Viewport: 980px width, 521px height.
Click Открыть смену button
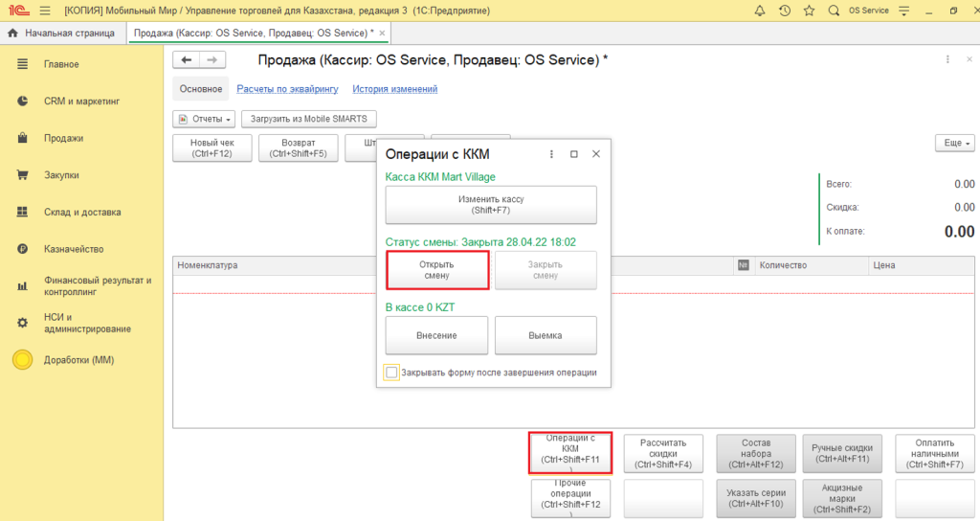pyautogui.click(x=436, y=270)
